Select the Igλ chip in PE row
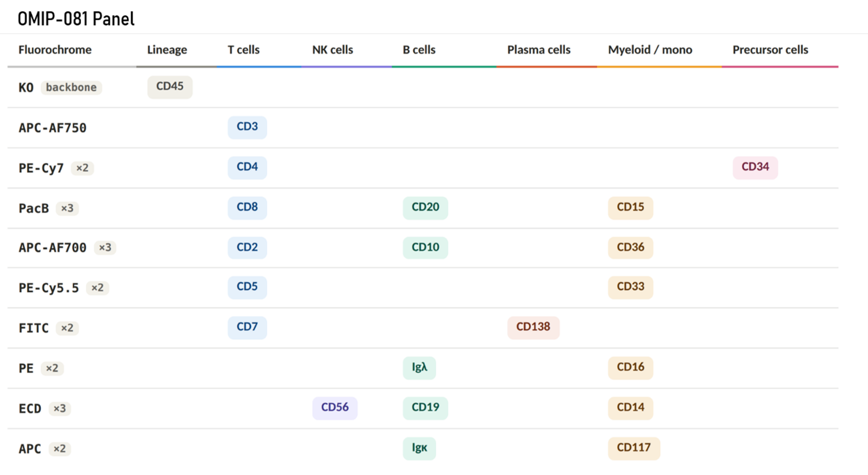Screen dimensions: 868x475 click(420, 367)
